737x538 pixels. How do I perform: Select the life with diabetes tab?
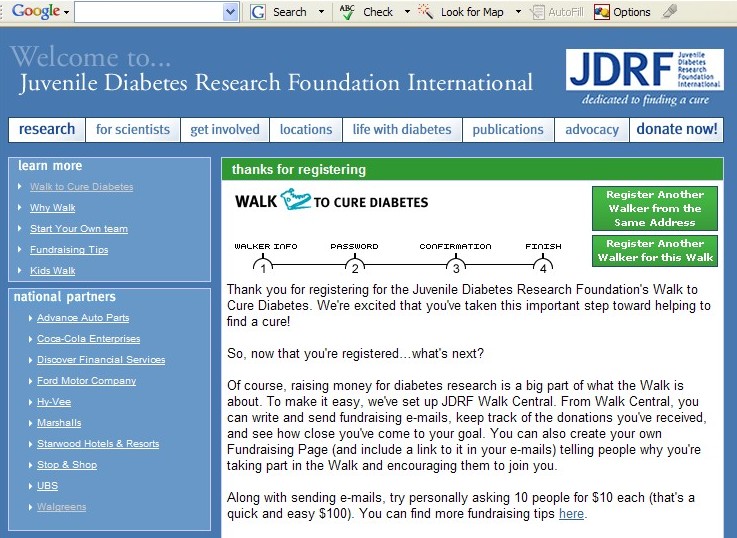coord(401,129)
